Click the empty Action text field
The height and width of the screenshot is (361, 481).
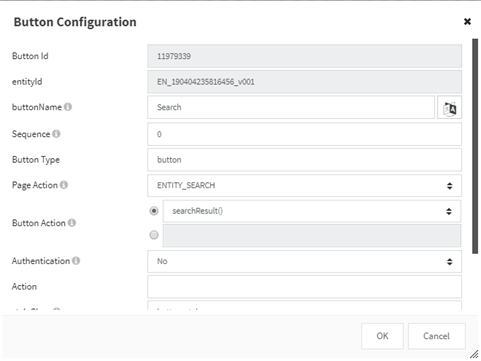click(304, 287)
